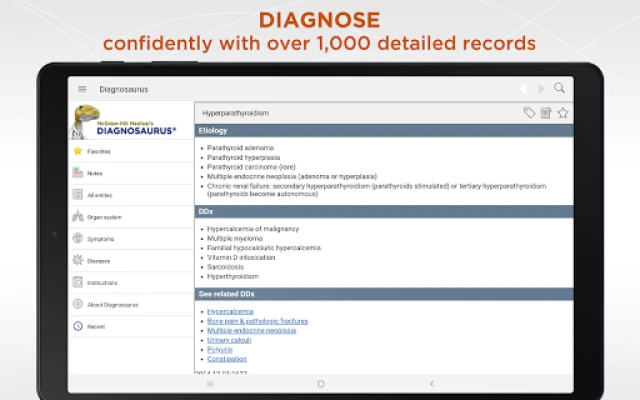Screen dimensions: 640x400
Task: Open the Constipation link
Action: click(x=227, y=359)
